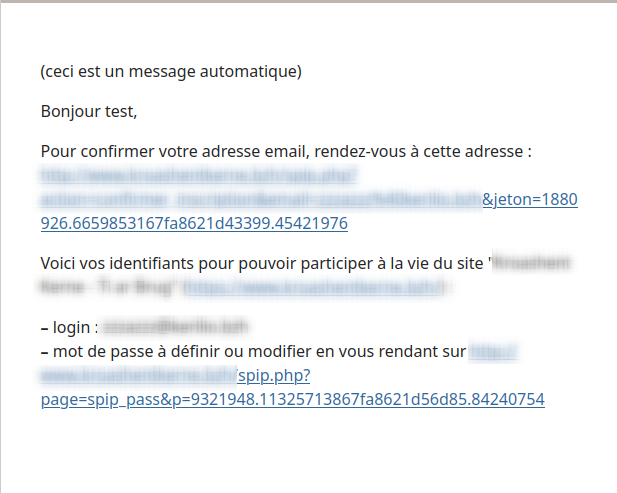Click the blurred email after 'login :'
Screen dimensions: 617x493
(x=174, y=327)
